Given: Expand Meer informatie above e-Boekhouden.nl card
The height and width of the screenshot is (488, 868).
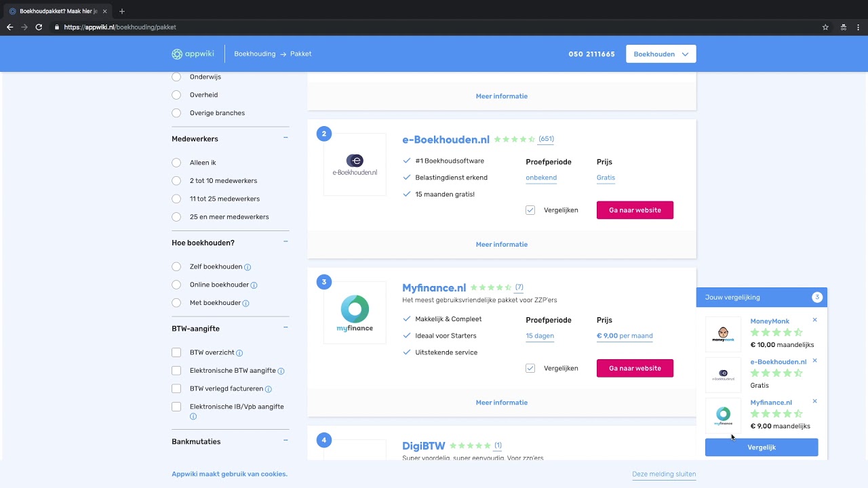Looking at the screenshot, I should pyautogui.click(x=502, y=96).
